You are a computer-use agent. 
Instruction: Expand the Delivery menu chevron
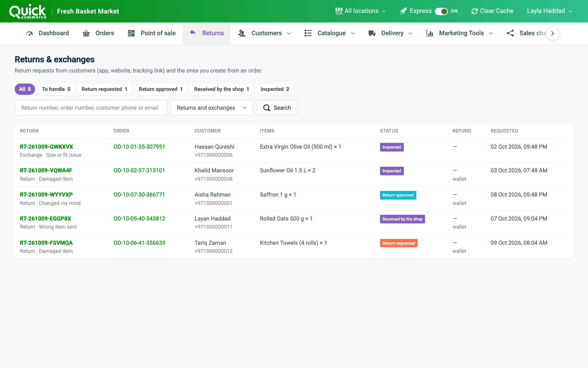pyautogui.click(x=410, y=33)
